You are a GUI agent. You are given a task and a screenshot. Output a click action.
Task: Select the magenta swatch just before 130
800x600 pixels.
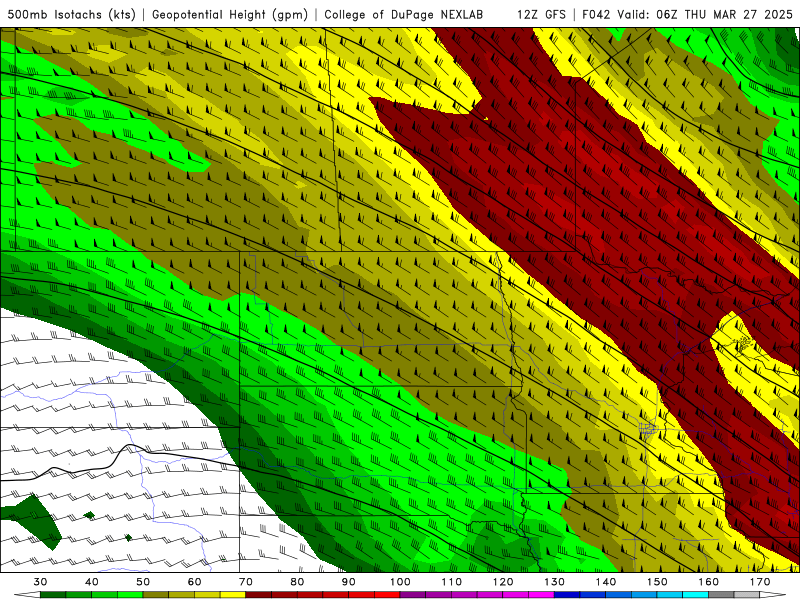(x=541, y=595)
